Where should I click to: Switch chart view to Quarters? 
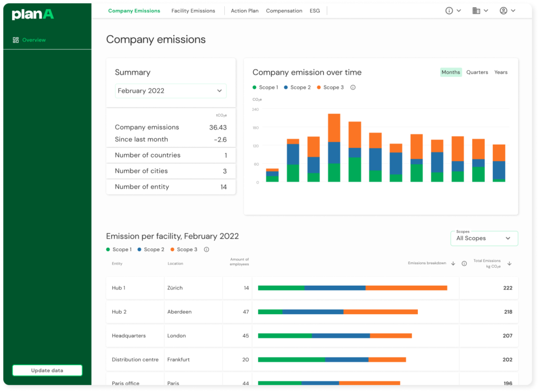[x=477, y=72]
